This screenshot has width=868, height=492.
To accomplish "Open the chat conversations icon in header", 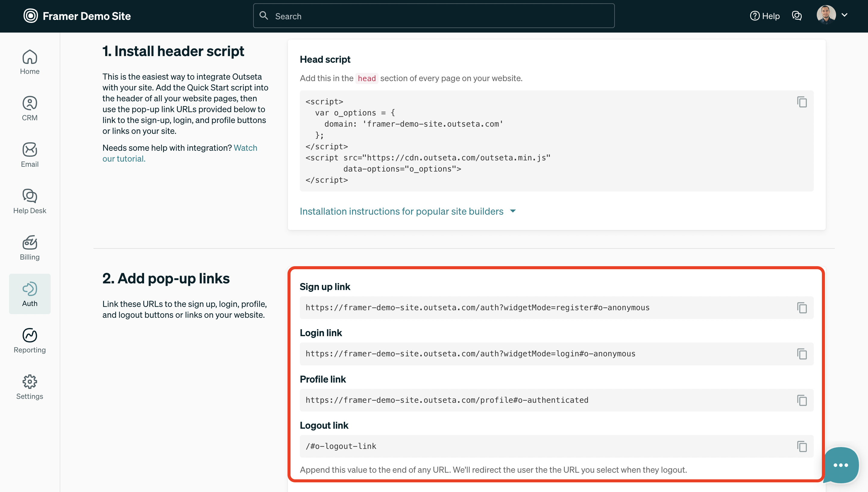I will click(x=797, y=16).
